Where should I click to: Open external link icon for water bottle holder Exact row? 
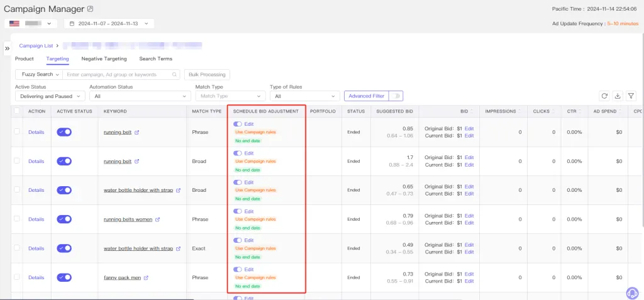coord(178,248)
